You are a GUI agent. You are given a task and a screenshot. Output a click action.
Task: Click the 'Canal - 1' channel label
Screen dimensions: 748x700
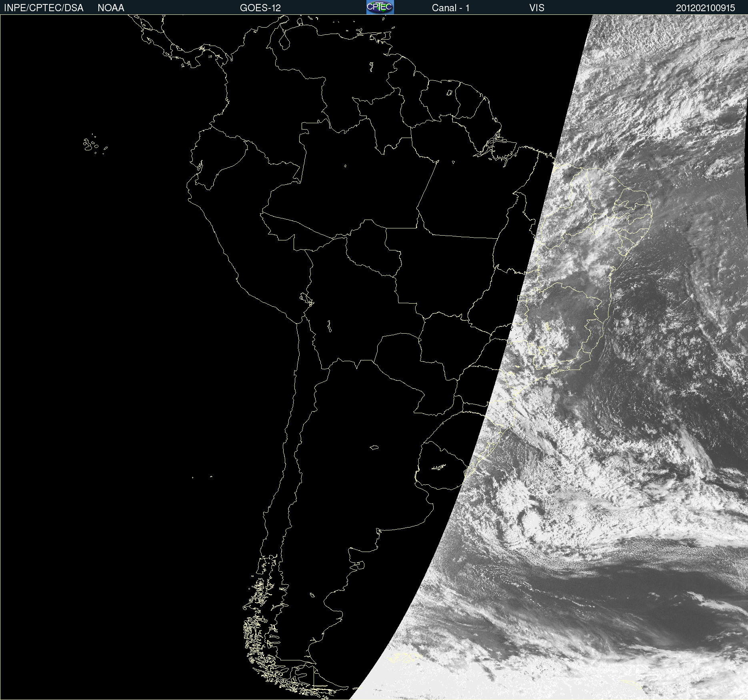[x=451, y=8]
